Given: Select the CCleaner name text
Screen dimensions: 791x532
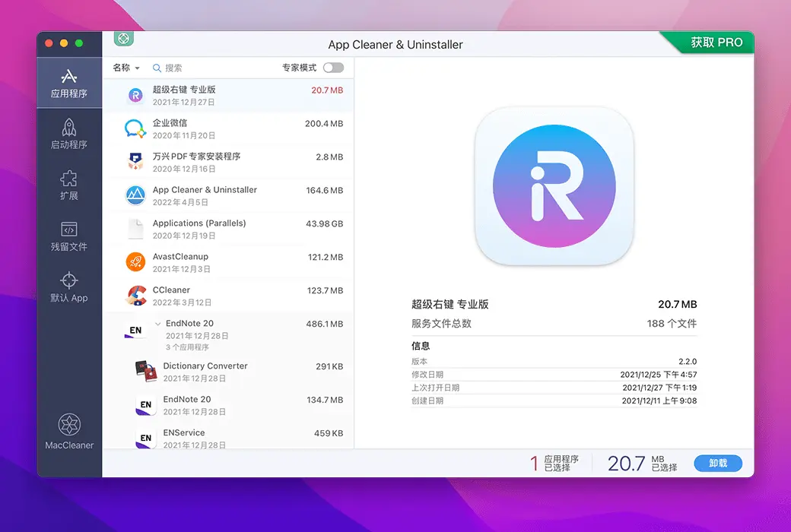Looking at the screenshot, I should [172, 290].
